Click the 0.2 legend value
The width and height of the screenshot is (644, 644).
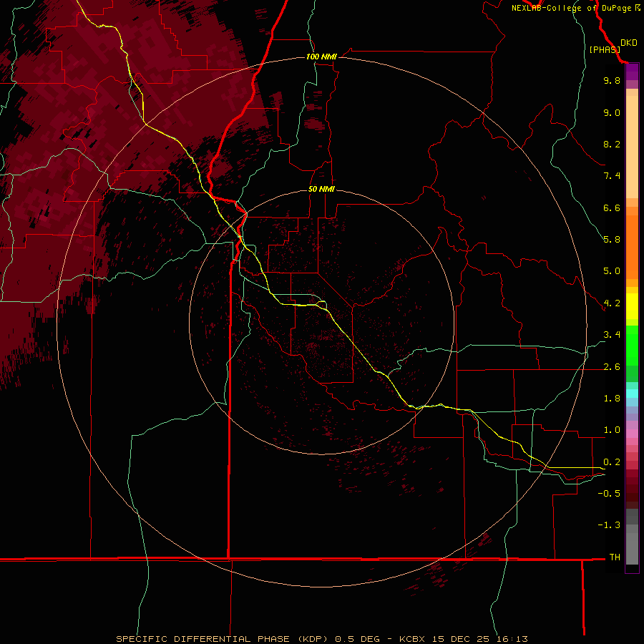pos(612,462)
